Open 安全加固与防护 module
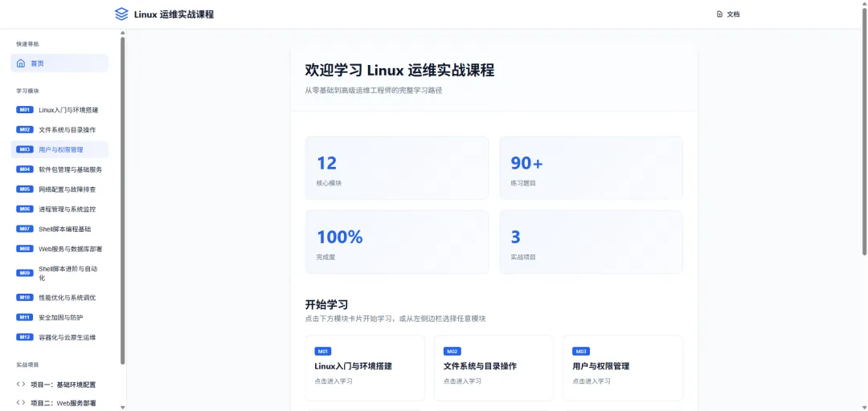Image resolution: width=868 pixels, height=411 pixels. click(x=59, y=317)
